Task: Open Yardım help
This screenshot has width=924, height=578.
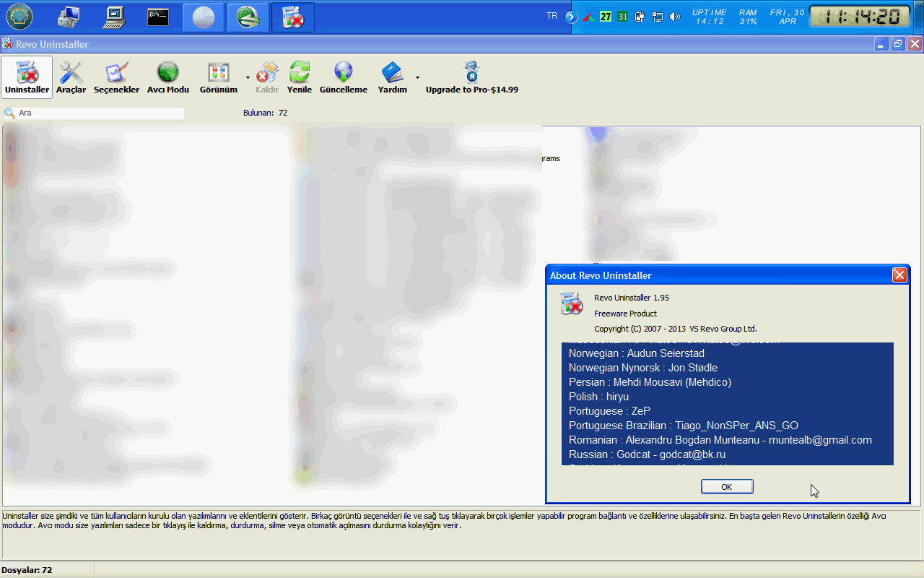Action: click(393, 77)
